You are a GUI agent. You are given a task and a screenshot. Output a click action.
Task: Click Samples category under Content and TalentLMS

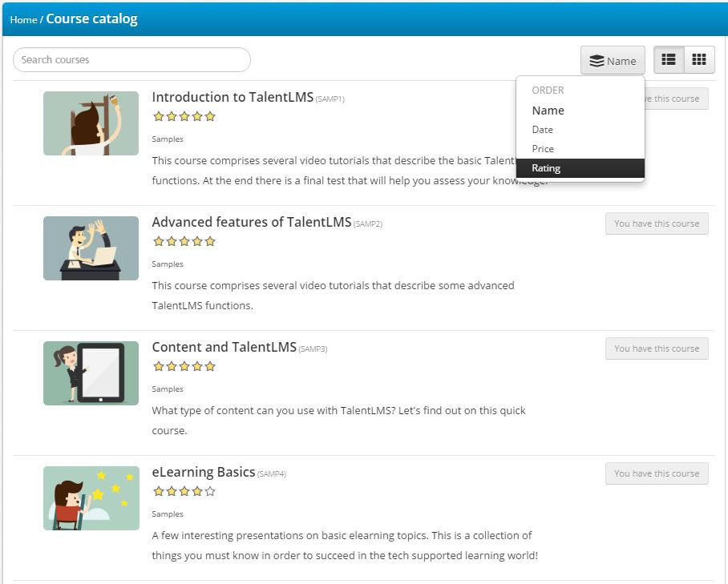[x=168, y=389]
